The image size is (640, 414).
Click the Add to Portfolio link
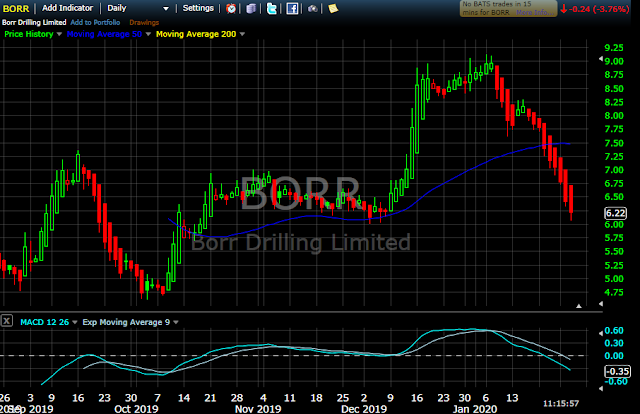coord(95,22)
